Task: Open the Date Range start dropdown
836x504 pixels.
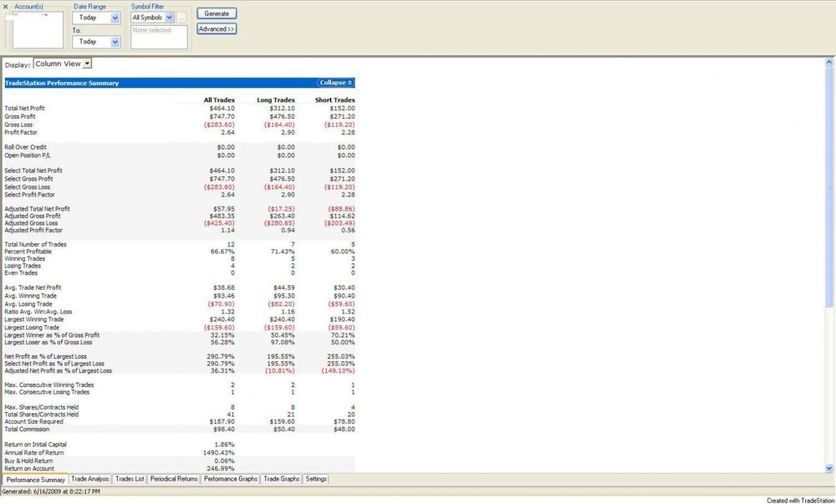Action: [115, 18]
